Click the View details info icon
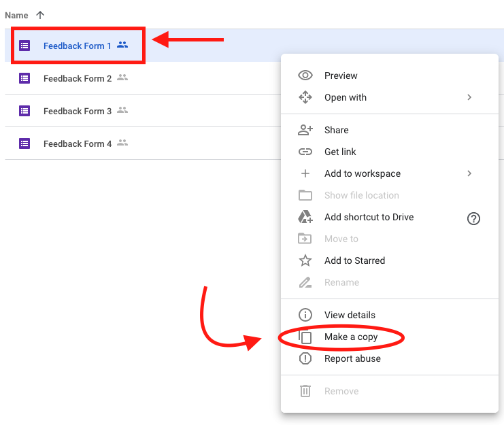The image size is (504, 425). tap(305, 315)
